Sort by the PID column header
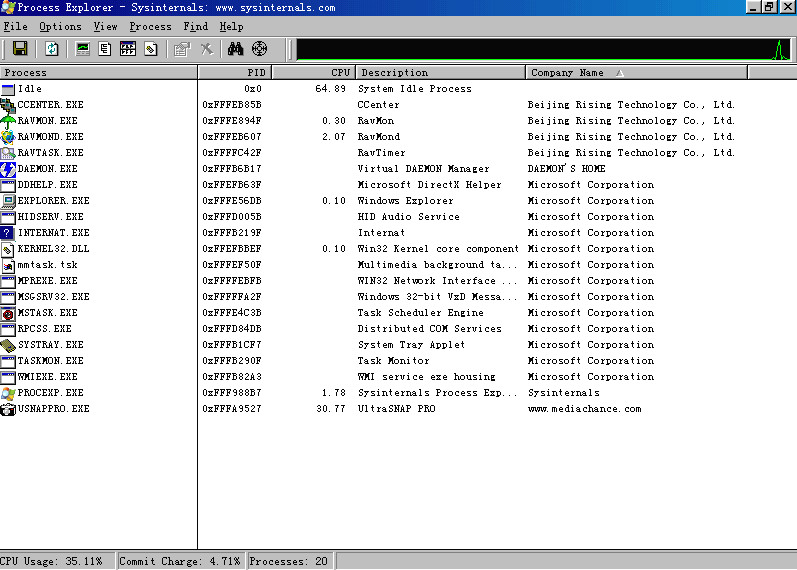The width and height of the screenshot is (797, 570). 235,72
